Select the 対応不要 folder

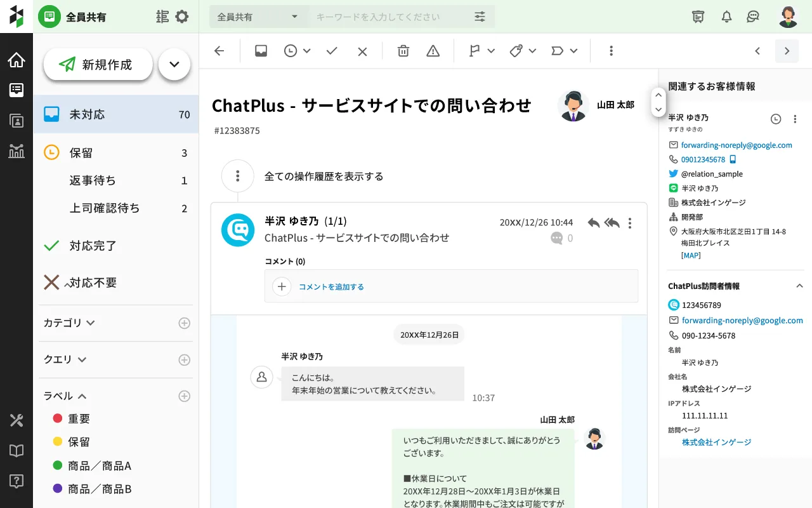(x=116, y=283)
